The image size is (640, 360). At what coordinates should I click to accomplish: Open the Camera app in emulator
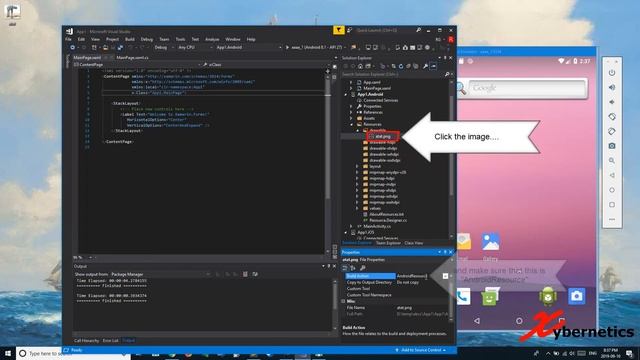tap(576, 296)
